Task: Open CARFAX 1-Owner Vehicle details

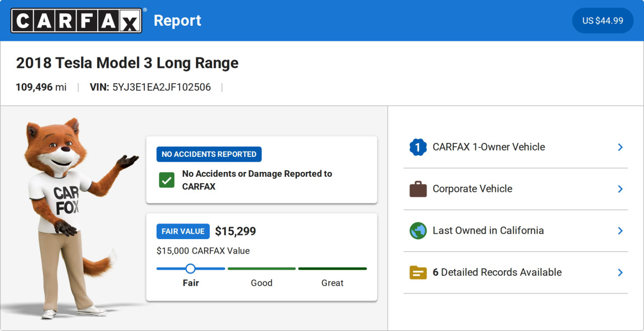Action: pyautogui.click(x=516, y=147)
